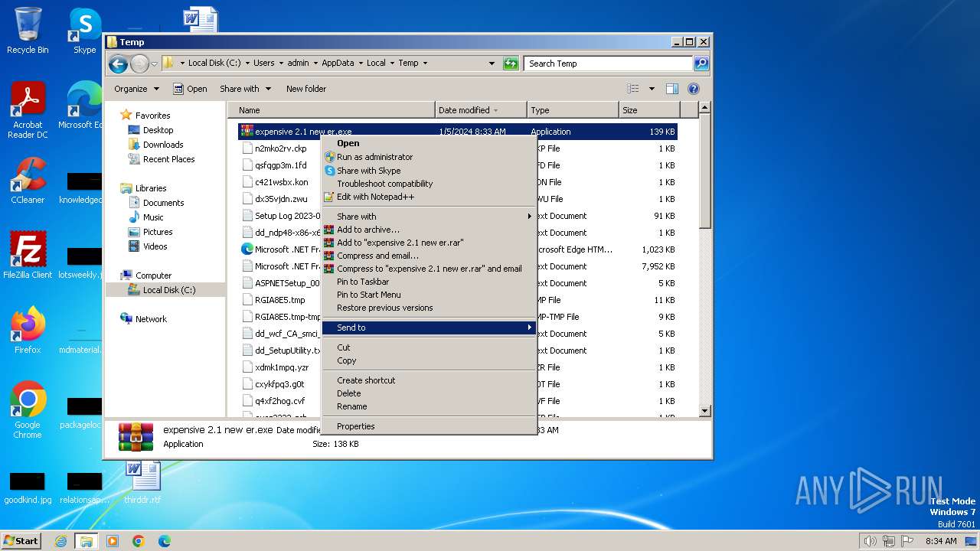Click the Action Center flag icon
Viewport: 980px width, 551px height.
pos(908,541)
